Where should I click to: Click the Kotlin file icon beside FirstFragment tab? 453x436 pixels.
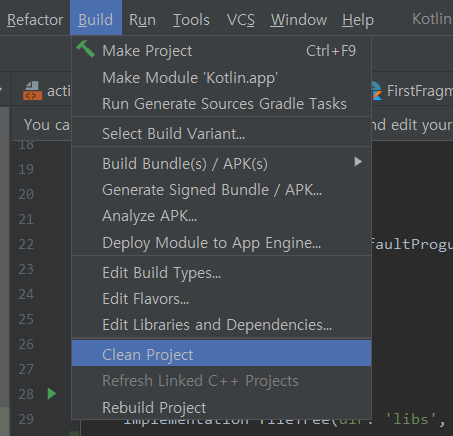tap(376, 91)
